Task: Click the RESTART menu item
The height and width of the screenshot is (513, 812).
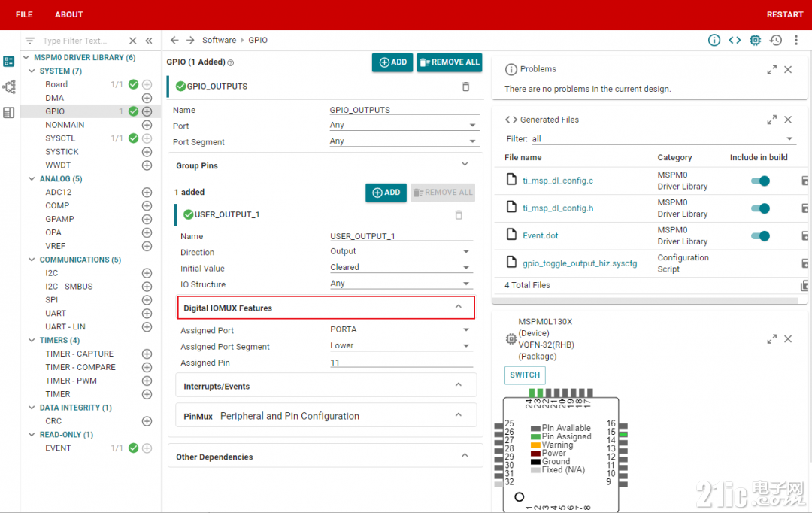Action: pyautogui.click(x=784, y=14)
